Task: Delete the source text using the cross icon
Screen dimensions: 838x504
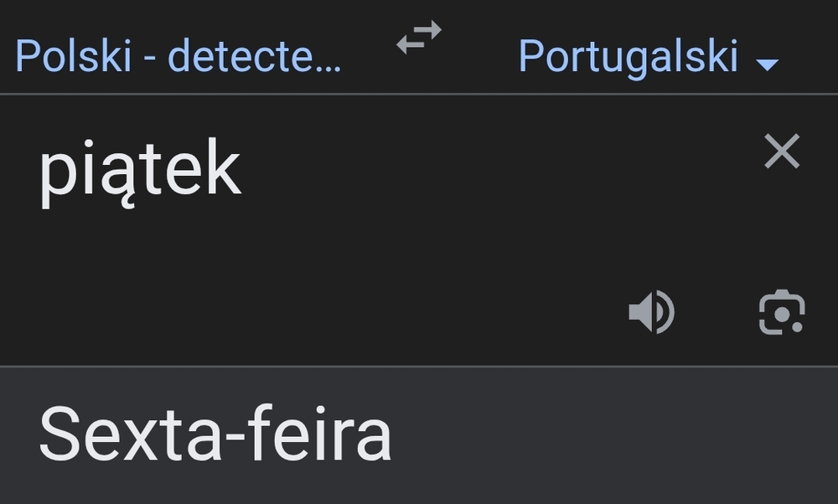Action: point(782,152)
